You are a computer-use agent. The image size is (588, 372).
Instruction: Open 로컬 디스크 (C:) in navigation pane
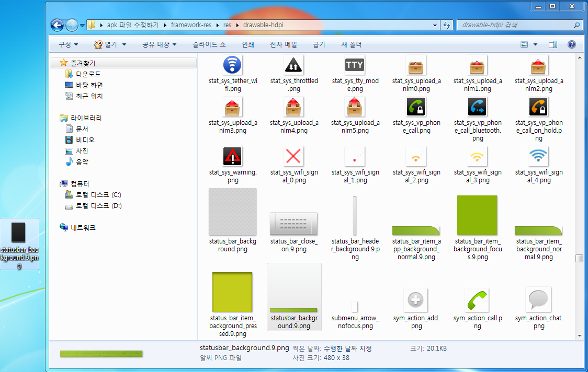click(x=98, y=194)
